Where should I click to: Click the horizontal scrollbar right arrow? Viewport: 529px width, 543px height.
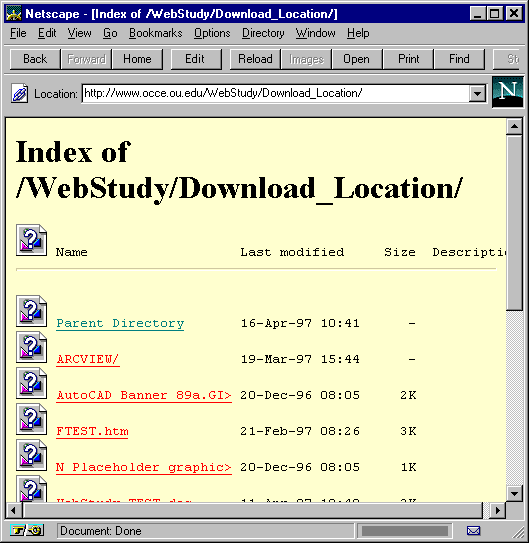(x=497, y=510)
